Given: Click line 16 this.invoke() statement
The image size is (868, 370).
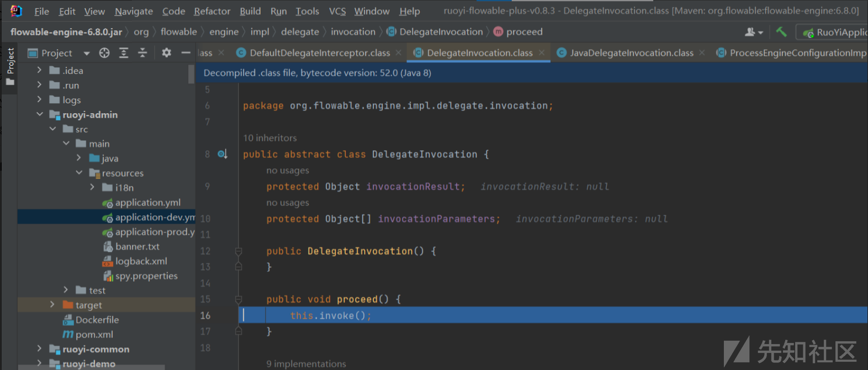Looking at the screenshot, I should 331,315.
